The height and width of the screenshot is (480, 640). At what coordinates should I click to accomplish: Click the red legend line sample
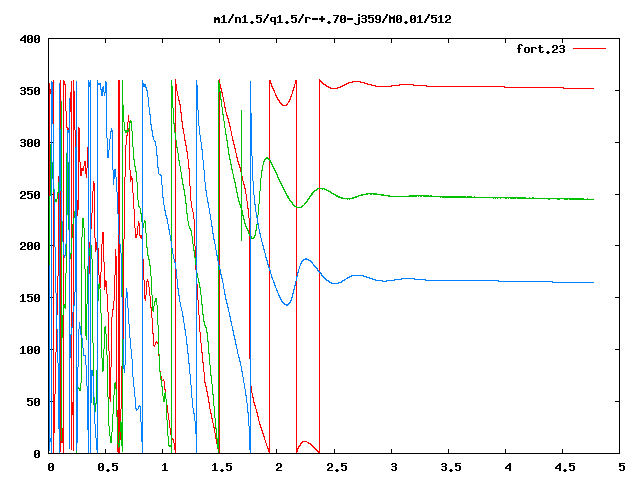[x=589, y=49]
